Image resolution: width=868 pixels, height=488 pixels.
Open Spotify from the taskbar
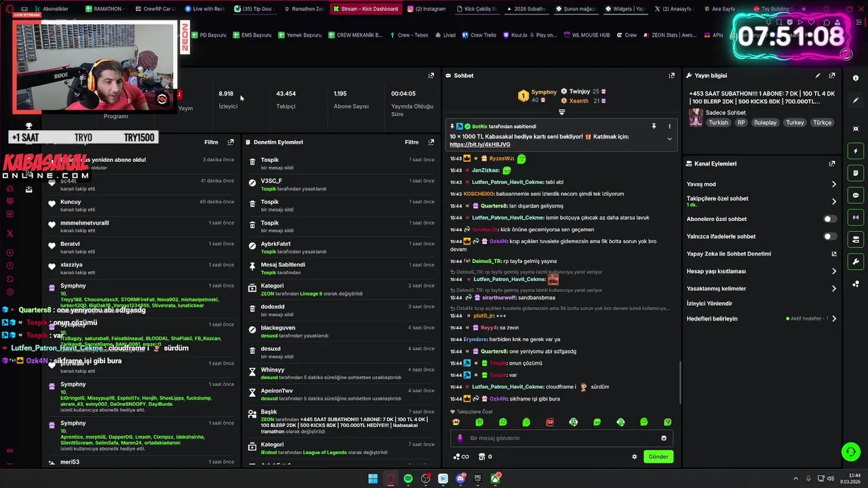point(408,479)
